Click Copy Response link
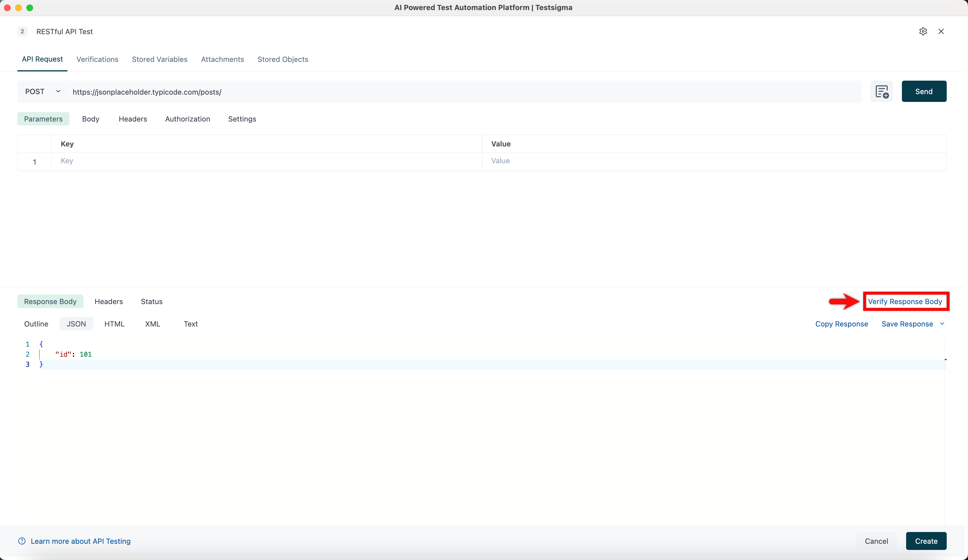968x560 pixels. (841, 324)
